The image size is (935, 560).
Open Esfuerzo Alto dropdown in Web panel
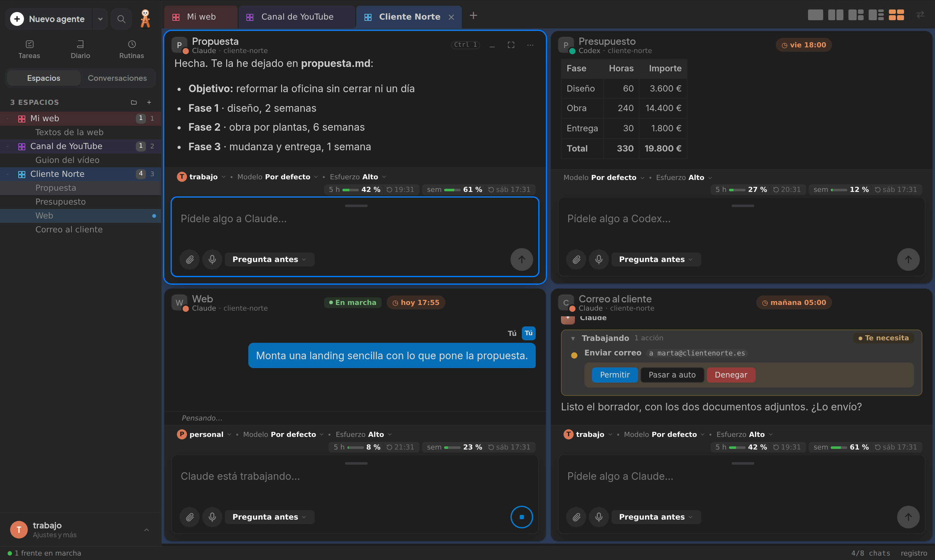coord(364,434)
